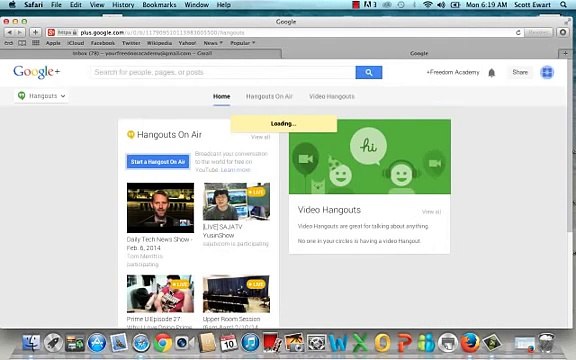The image size is (576, 360).
Task: Expand the Popular bookmarks folder
Action: (x=242, y=43)
